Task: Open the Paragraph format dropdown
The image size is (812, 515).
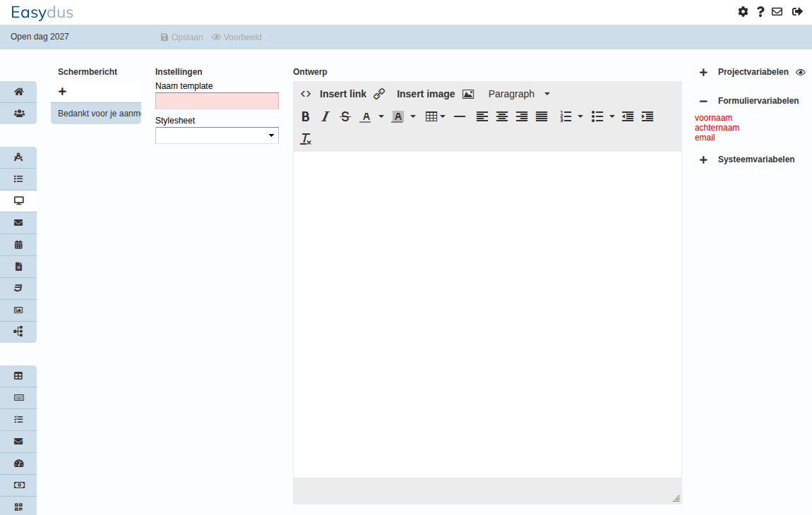Action: 519,95
